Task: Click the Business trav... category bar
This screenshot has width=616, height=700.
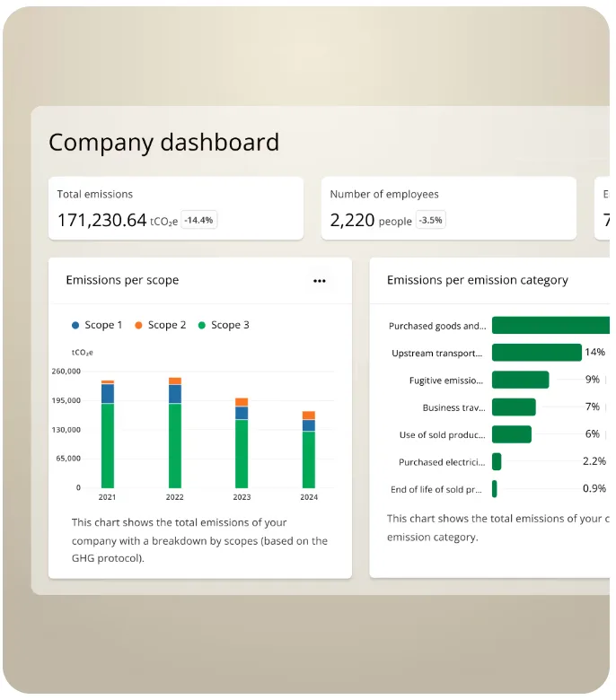Action: [514, 407]
